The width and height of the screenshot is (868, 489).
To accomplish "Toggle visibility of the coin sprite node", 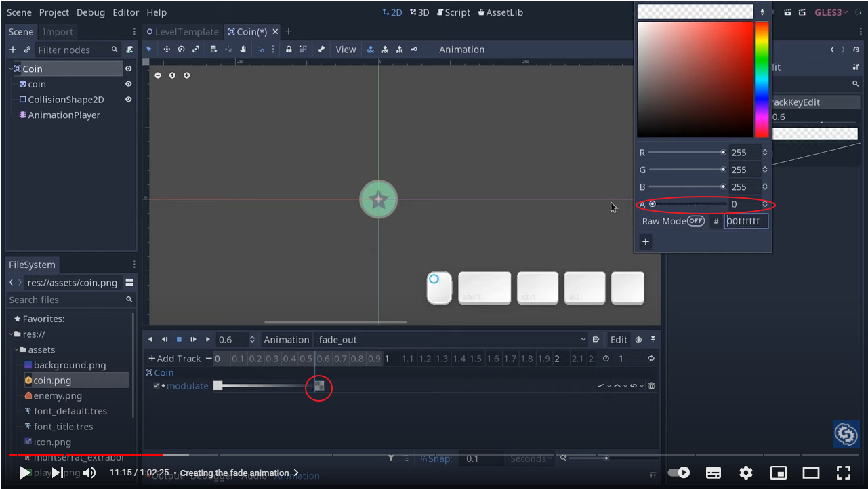I will [x=128, y=84].
